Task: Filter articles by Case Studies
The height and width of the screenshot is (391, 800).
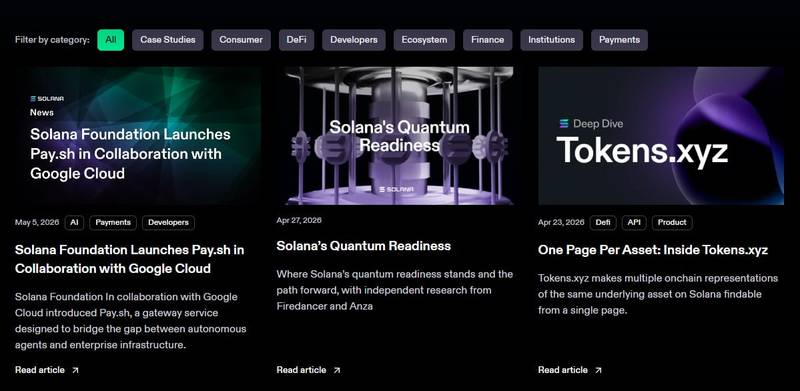Action: pyautogui.click(x=168, y=40)
